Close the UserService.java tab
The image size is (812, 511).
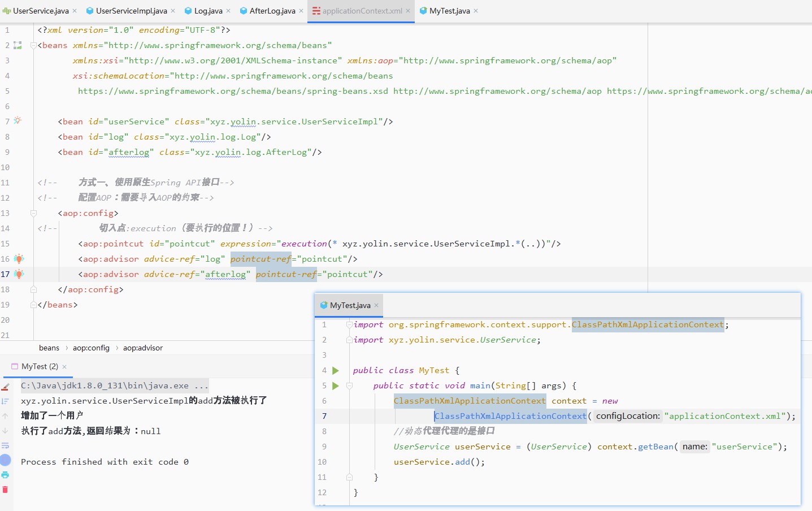75,11
